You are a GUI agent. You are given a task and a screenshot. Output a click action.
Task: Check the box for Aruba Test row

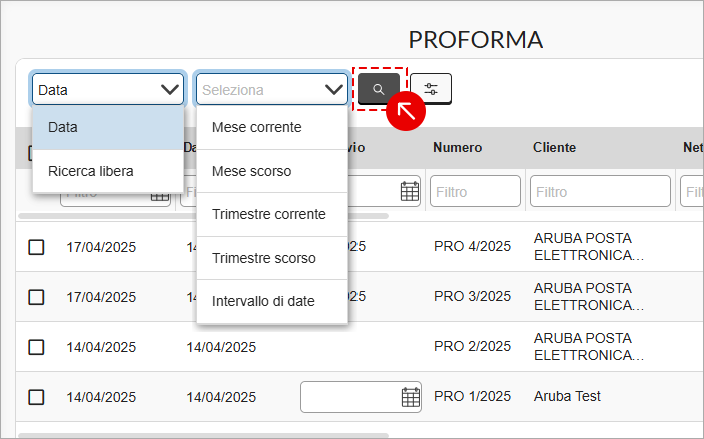(36, 397)
